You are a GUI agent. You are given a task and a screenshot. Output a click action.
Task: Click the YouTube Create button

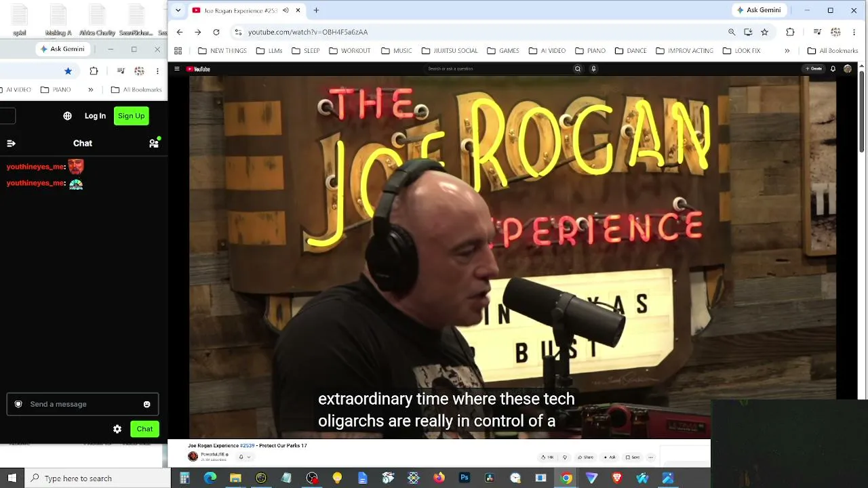(x=813, y=68)
